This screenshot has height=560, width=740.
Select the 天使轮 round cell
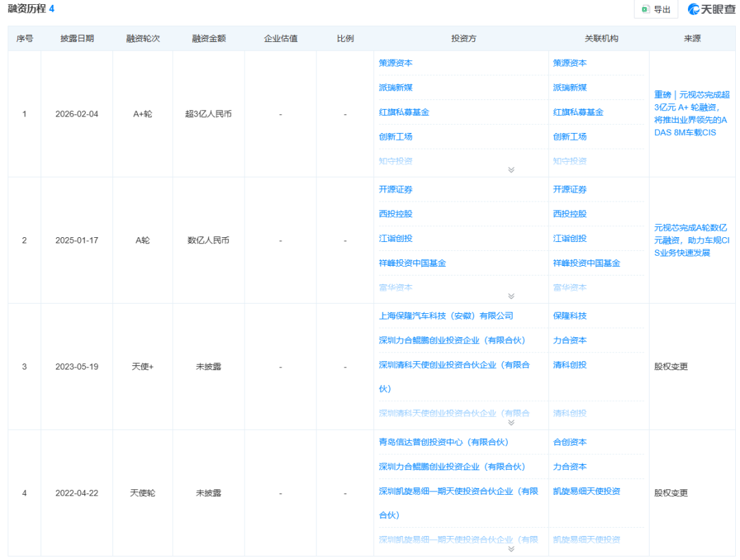tap(143, 493)
